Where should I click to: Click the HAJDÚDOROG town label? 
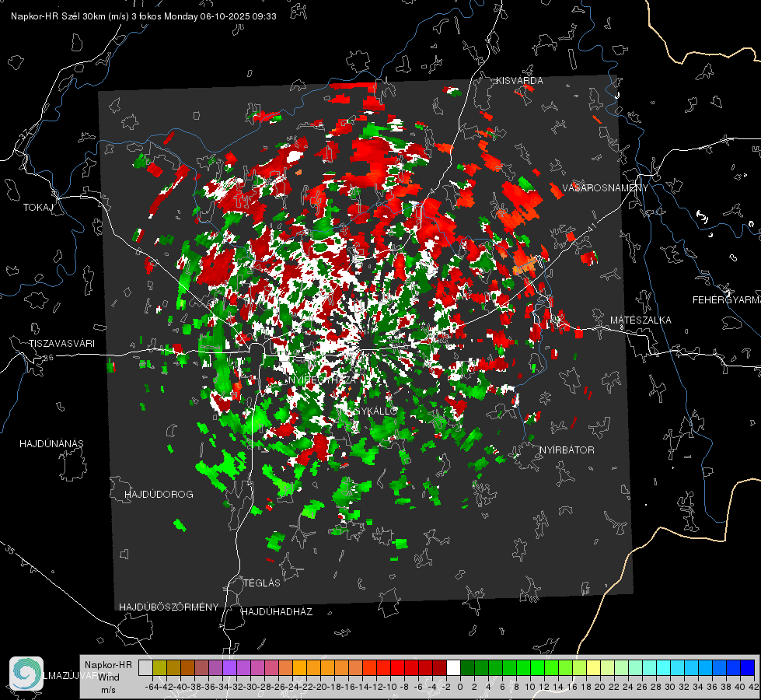point(159,494)
